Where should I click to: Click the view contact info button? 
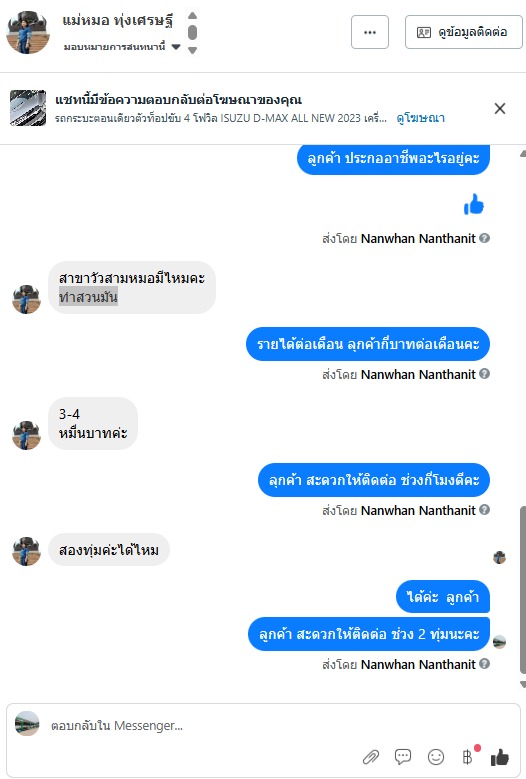click(463, 32)
